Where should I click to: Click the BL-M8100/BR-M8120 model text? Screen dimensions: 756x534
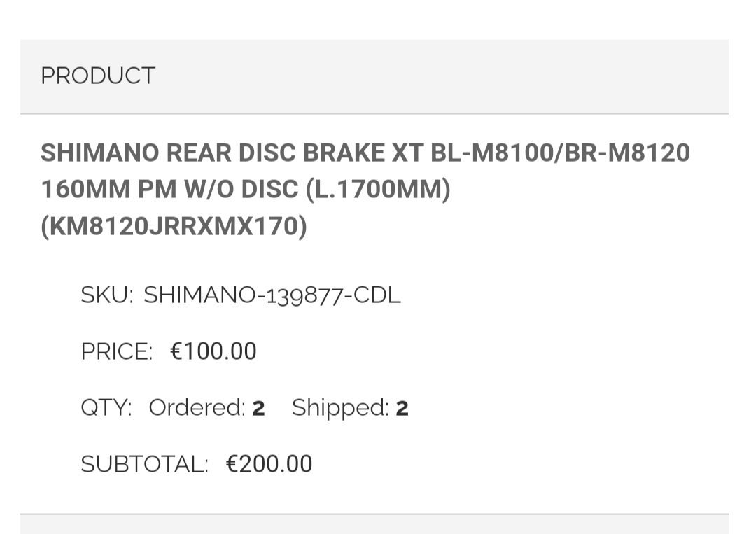(x=560, y=153)
